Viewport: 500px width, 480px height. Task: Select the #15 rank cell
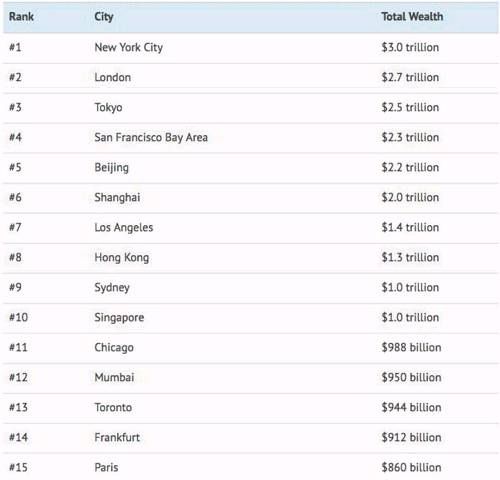click(18, 467)
